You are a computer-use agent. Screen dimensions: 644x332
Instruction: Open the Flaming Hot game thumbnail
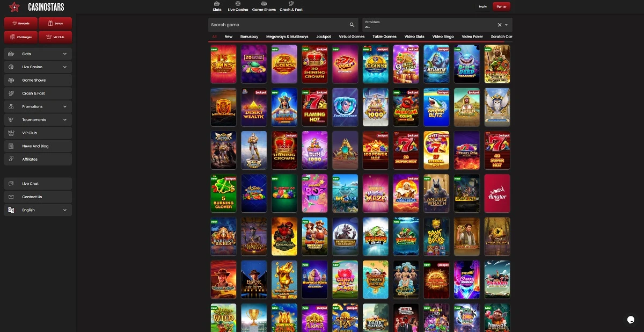pos(314,107)
